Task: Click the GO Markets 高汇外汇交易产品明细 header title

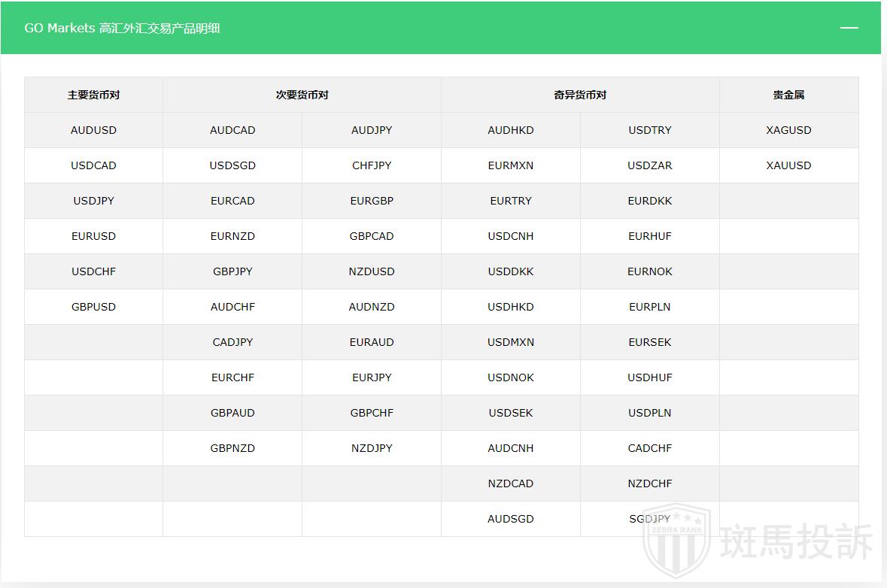Action: point(122,28)
